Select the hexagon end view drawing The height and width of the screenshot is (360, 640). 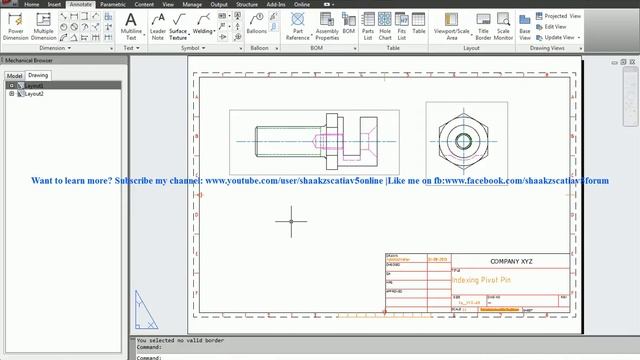(x=464, y=142)
